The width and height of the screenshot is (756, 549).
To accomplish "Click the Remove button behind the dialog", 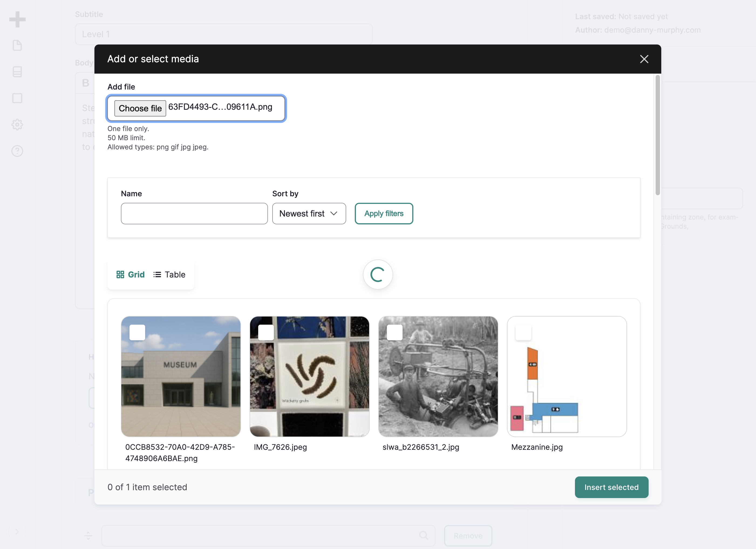I will click(468, 535).
